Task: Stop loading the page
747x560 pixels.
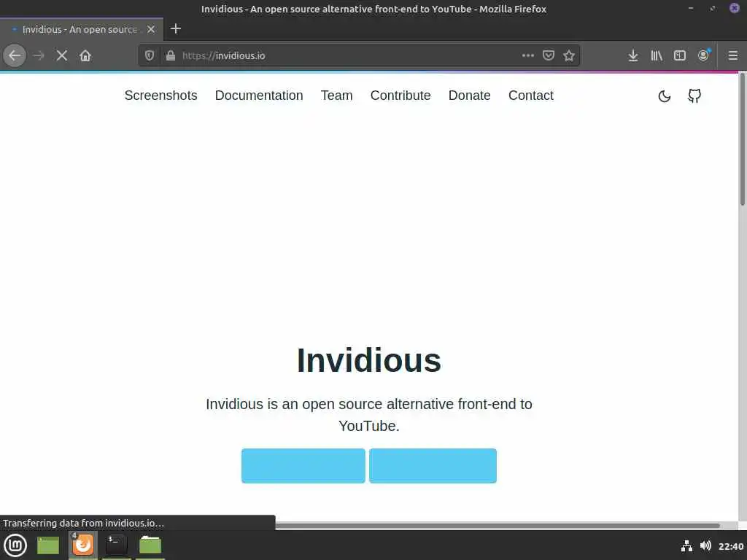Action: click(62, 55)
